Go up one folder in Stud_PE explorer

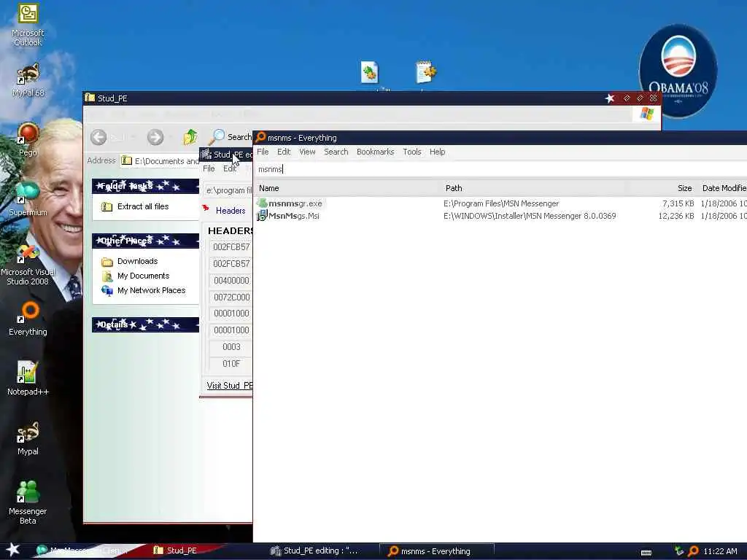tap(190, 137)
